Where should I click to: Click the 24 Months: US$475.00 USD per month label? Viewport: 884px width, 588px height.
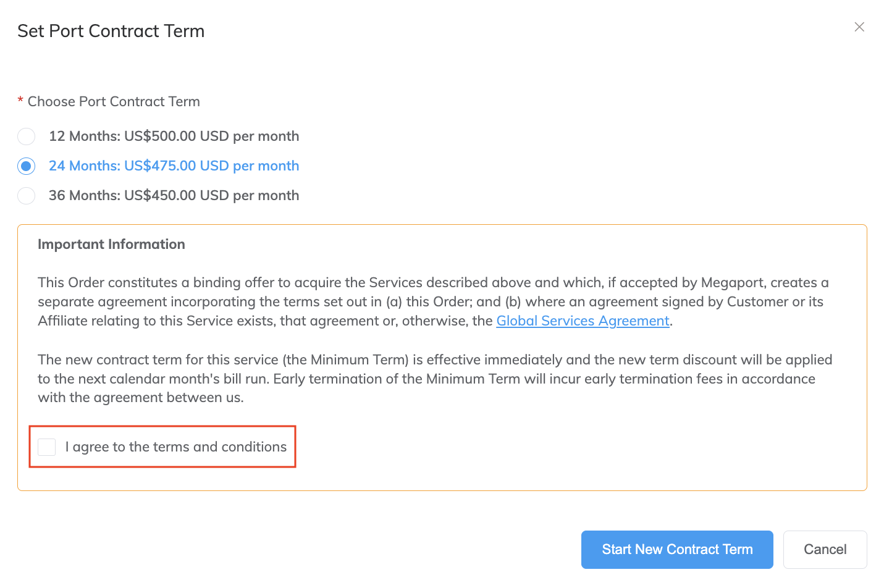click(174, 166)
